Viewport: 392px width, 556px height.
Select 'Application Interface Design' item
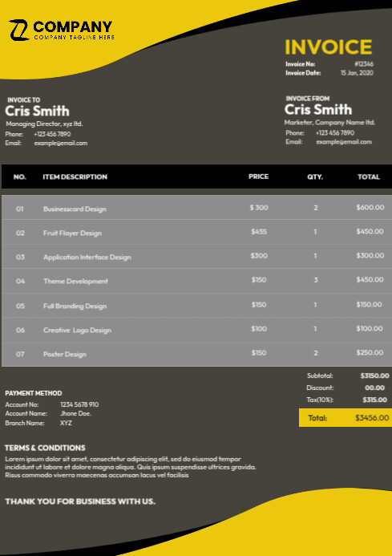pyautogui.click(x=87, y=257)
